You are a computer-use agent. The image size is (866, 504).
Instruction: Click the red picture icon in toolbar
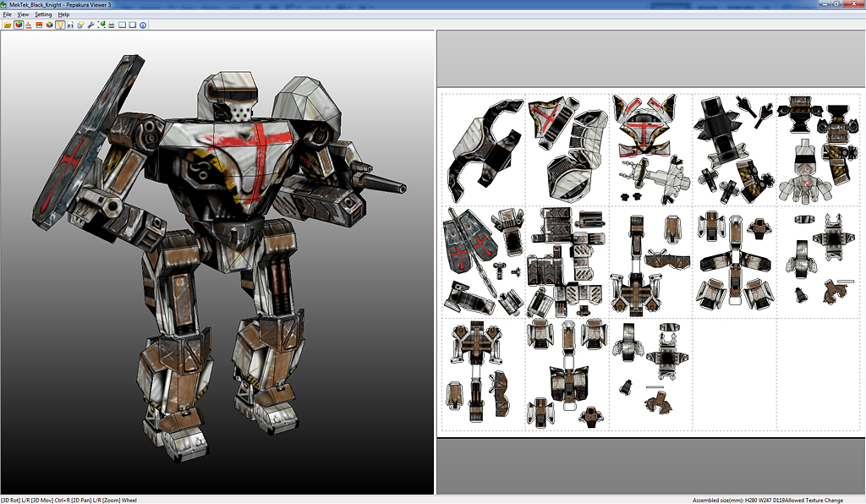coord(39,25)
